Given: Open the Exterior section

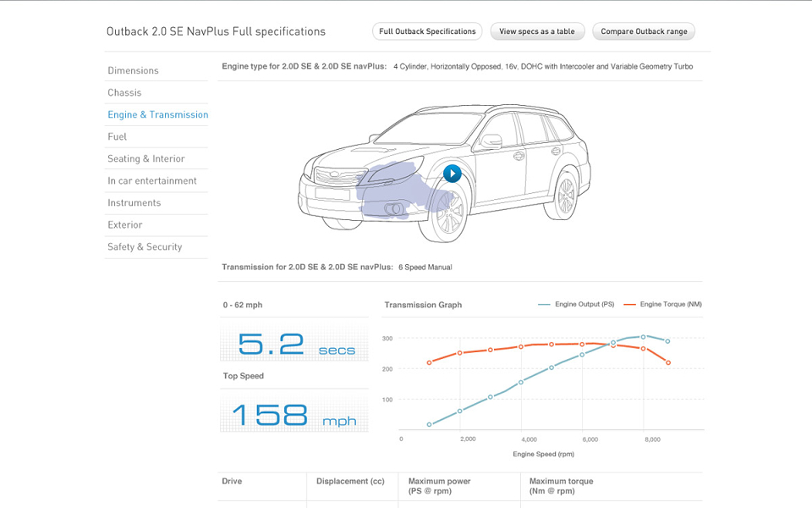Looking at the screenshot, I should (x=125, y=225).
